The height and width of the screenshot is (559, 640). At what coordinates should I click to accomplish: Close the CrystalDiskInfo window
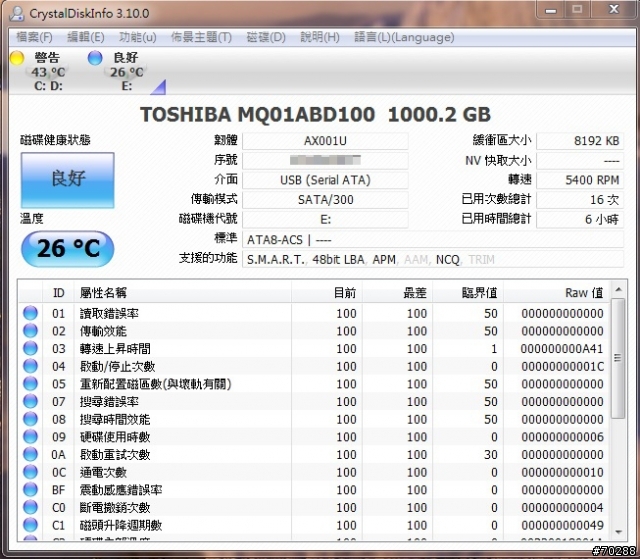614,10
